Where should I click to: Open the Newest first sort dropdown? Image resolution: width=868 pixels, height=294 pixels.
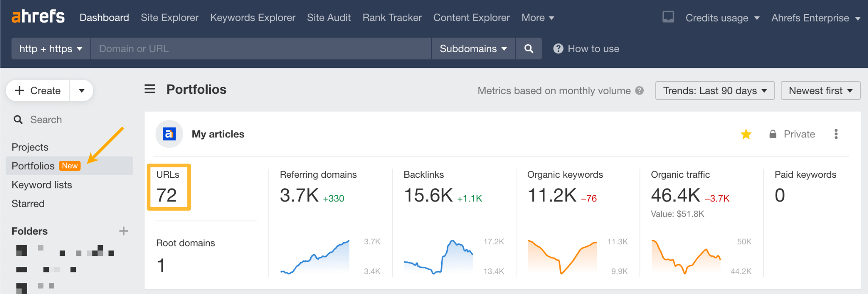(x=820, y=91)
